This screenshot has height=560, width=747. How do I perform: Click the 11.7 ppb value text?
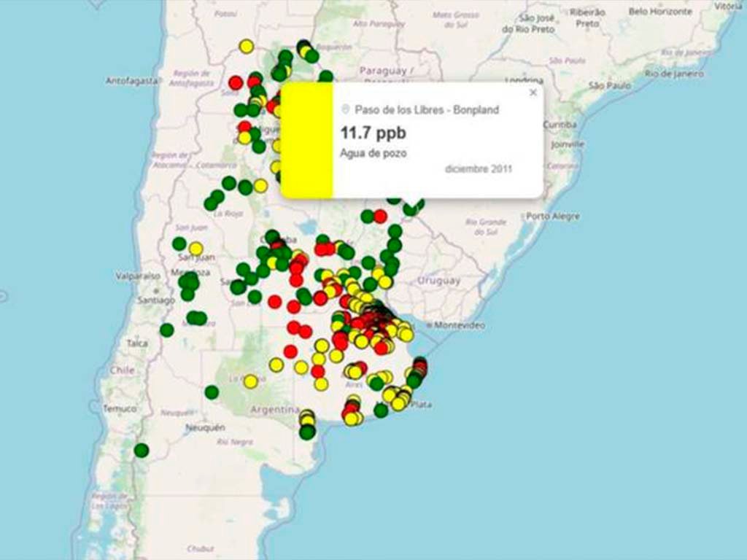tap(373, 133)
